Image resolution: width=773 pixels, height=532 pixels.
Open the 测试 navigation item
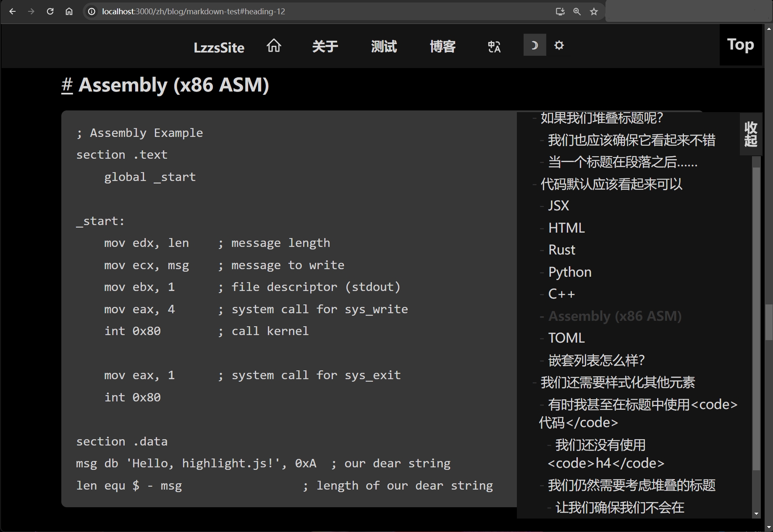(x=384, y=46)
